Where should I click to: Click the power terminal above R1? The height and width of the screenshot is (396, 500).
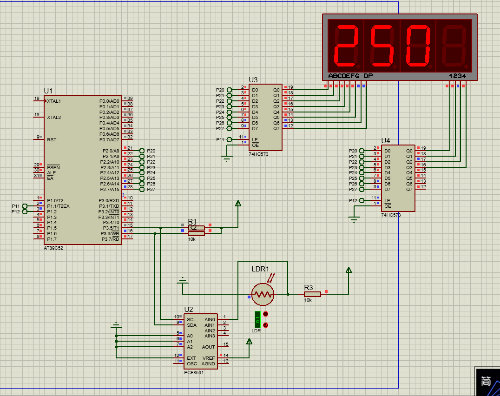tap(238, 203)
